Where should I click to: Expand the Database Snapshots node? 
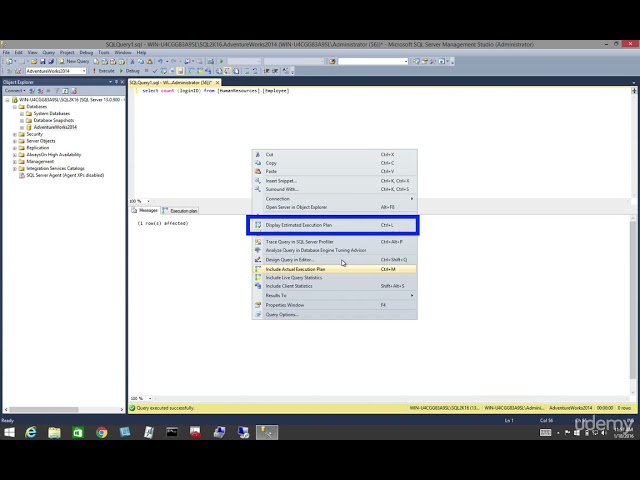click(x=22, y=120)
